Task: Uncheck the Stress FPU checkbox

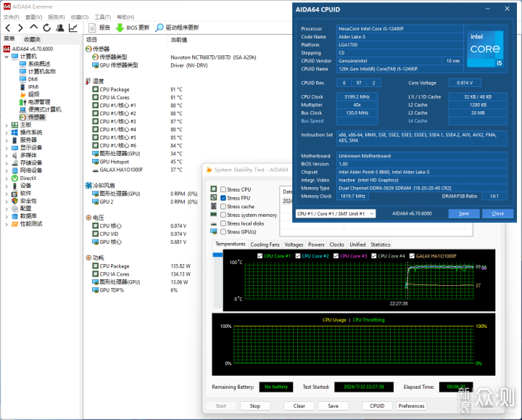Action: (223, 198)
